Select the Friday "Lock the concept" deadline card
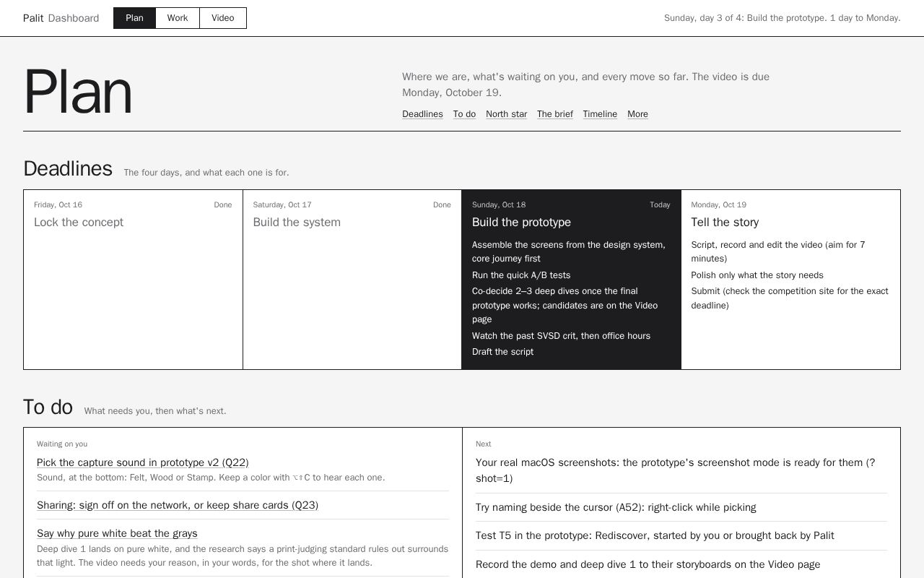This screenshot has height=578, width=924. tap(133, 280)
